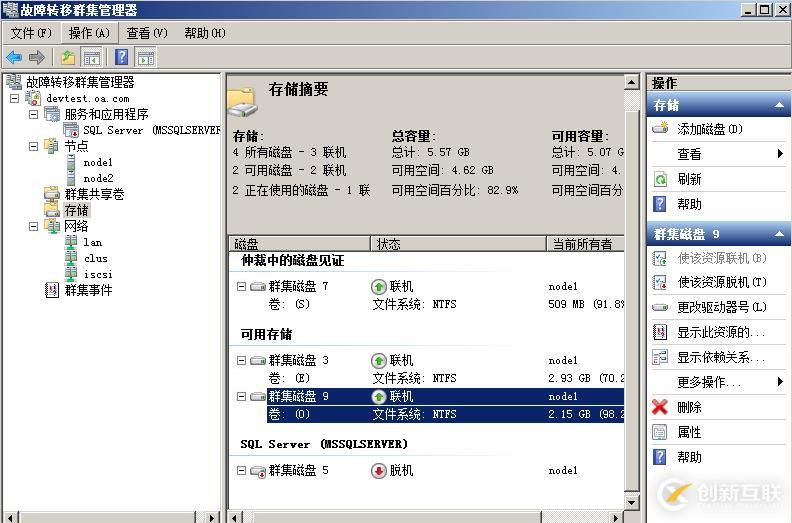Click the node1 server icon in tree
The image size is (792, 523).
(x=71, y=163)
